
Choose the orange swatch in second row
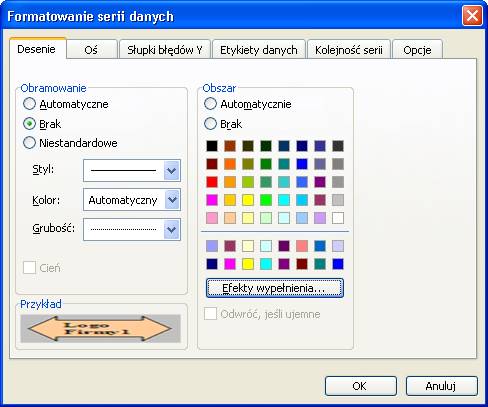click(230, 164)
